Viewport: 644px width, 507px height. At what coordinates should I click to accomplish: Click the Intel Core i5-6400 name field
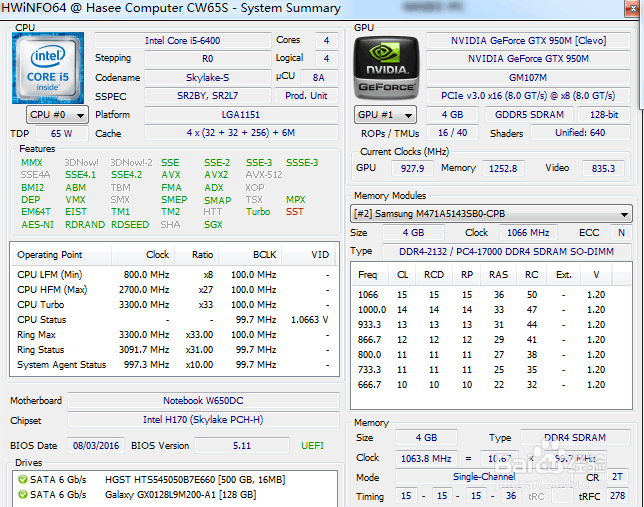click(x=183, y=41)
